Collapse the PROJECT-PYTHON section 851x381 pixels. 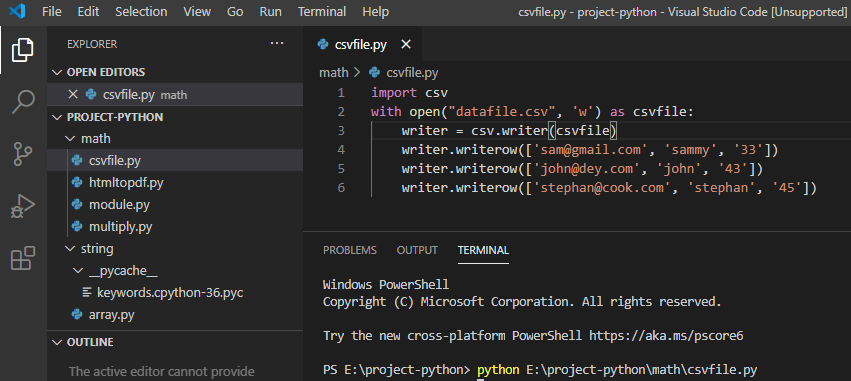(56, 117)
